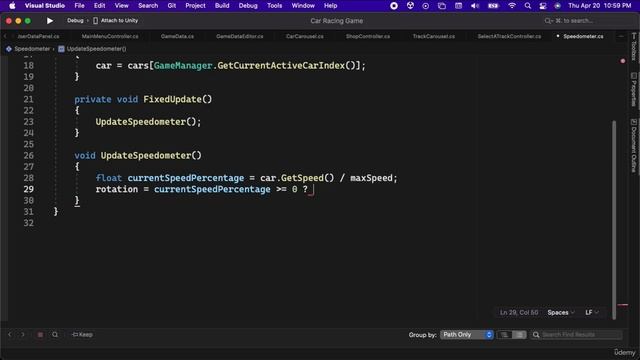The width and height of the screenshot is (640, 360).
Task: Open the File menu
Action: (79, 6)
